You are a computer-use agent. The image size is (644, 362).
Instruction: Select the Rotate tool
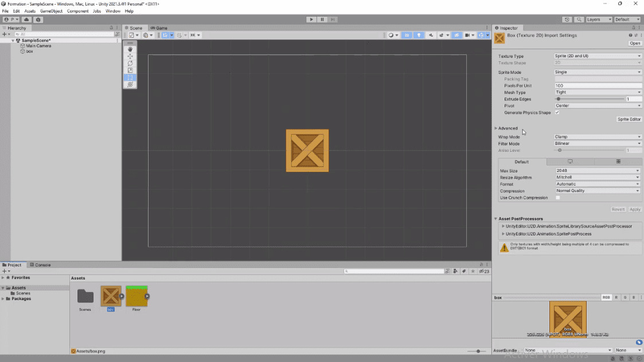pyautogui.click(x=130, y=63)
